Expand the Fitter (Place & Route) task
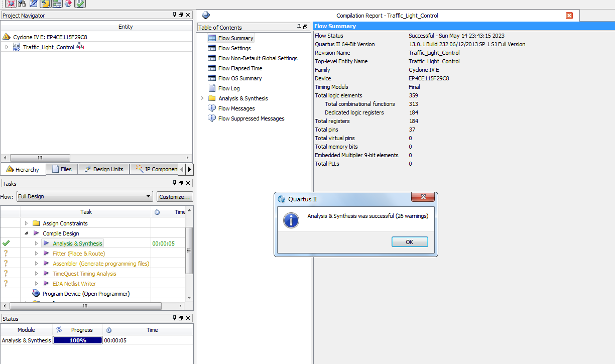 click(x=36, y=253)
